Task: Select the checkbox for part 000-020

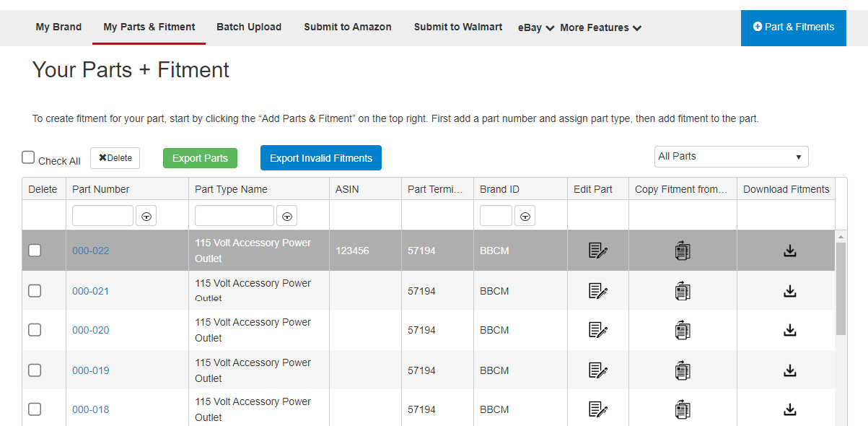Action: click(35, 330)
